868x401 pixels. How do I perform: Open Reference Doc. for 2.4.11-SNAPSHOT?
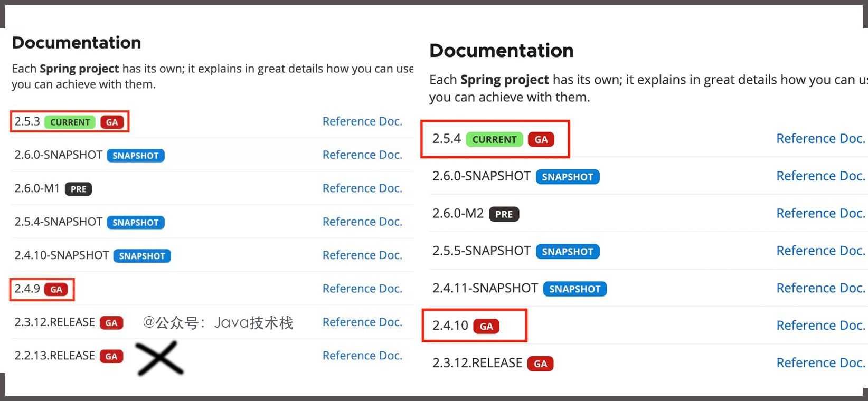tap(820, 288)
